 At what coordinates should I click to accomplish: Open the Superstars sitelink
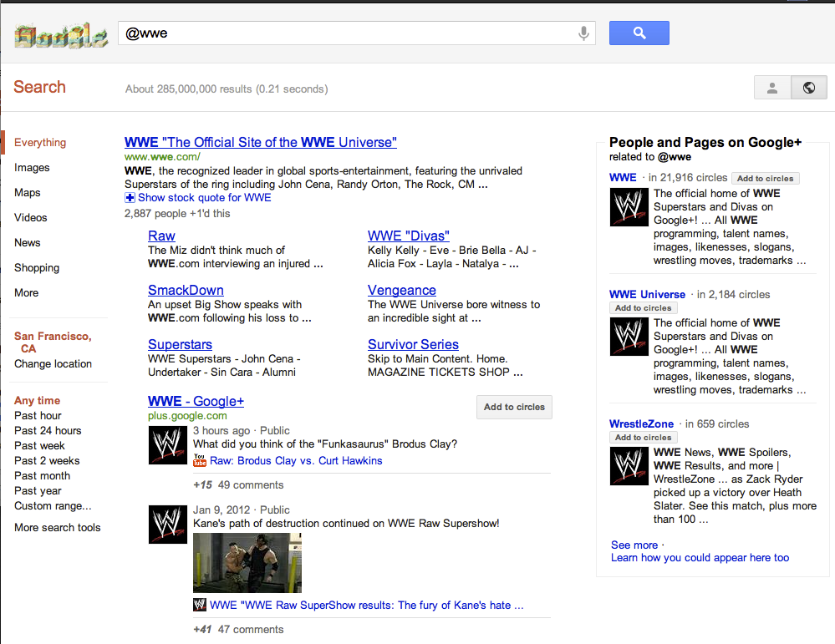pyautogui.click(x=180, y=344)
